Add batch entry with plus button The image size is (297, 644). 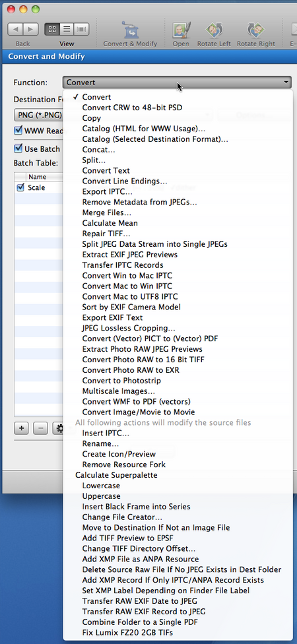coord(21,428)
